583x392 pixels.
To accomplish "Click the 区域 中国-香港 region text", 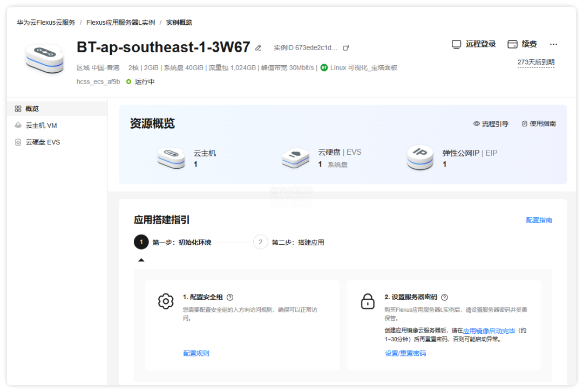I will click(x=98, y=67).
